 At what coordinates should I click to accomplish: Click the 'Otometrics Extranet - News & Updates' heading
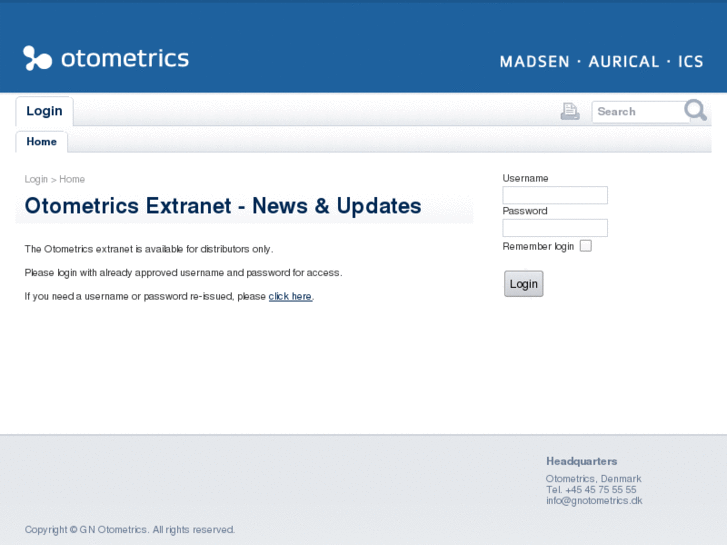pyautogui.click(x=223, y=206)
